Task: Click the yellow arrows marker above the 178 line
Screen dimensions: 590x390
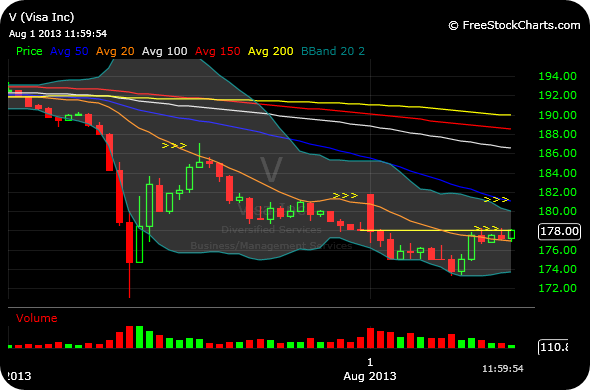Action: tap(487, 228)
